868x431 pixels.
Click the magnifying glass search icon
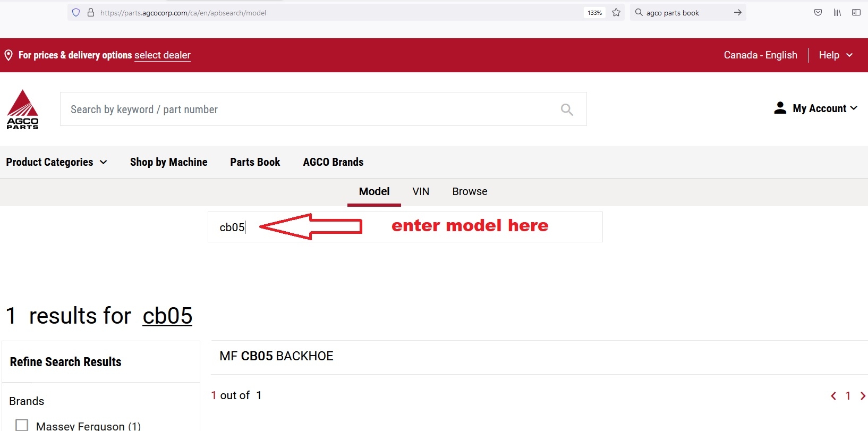coord(567,109)
